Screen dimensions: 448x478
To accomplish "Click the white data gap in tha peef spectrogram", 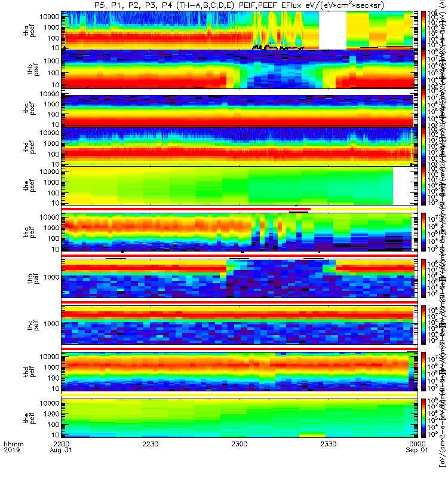I will pyautogui.click(x=333, y=30).
